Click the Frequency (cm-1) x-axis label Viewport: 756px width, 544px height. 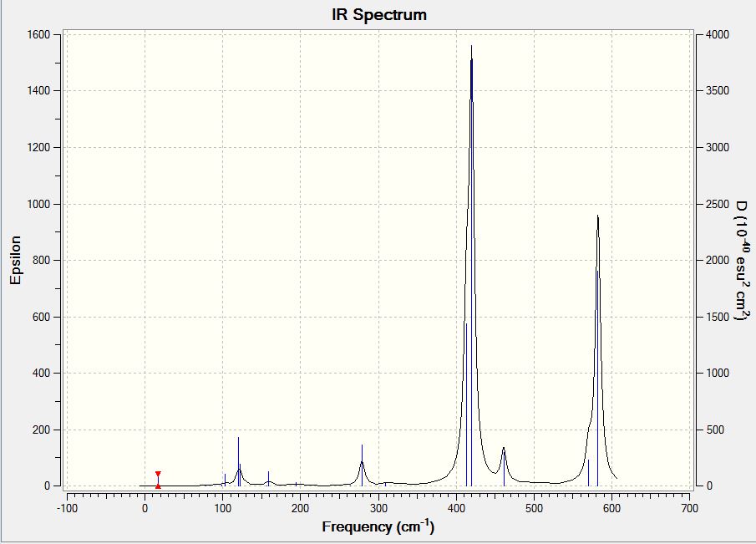point(378,526)
